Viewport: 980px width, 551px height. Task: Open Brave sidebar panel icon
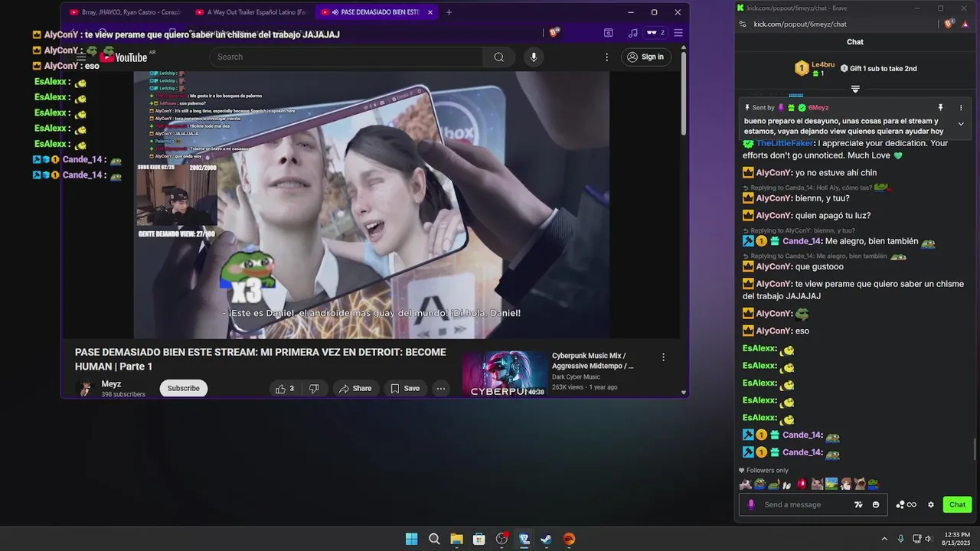pos(608,33)
